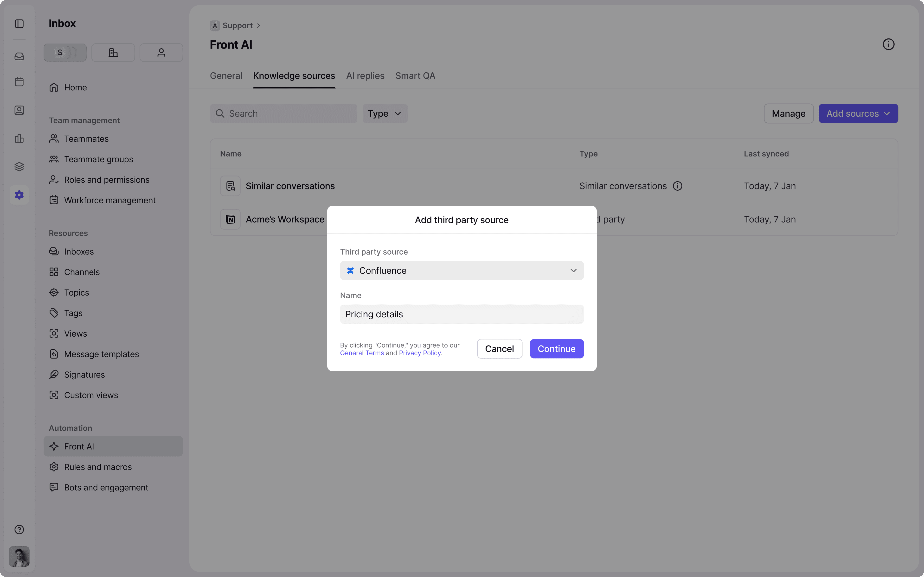Toggle the S switch in the Inbox header

65,53
